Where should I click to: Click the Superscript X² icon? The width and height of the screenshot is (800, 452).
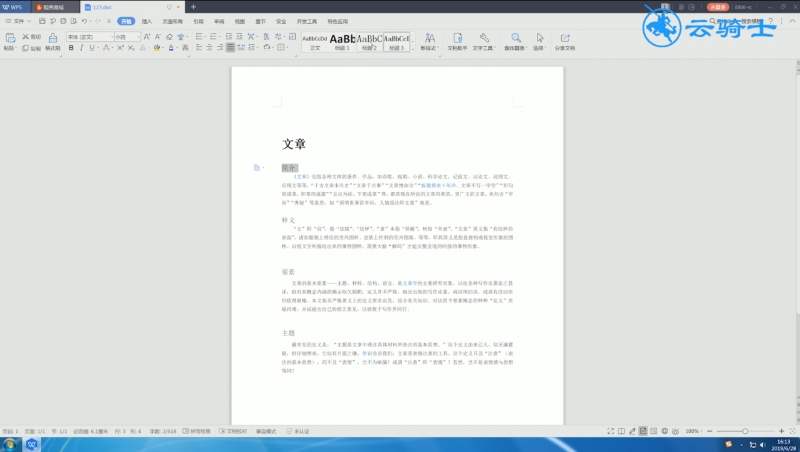[120, 47]
